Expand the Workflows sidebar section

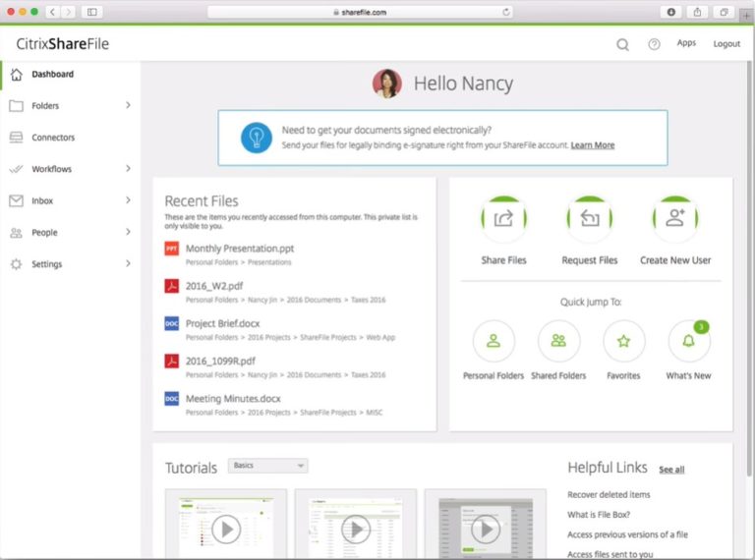tap(128, 169)
